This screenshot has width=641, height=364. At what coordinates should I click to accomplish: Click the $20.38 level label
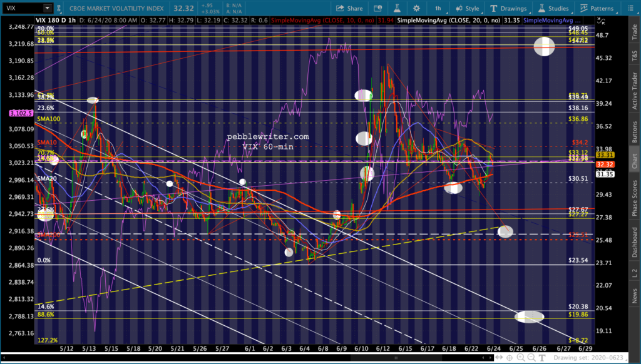[578, 307]
